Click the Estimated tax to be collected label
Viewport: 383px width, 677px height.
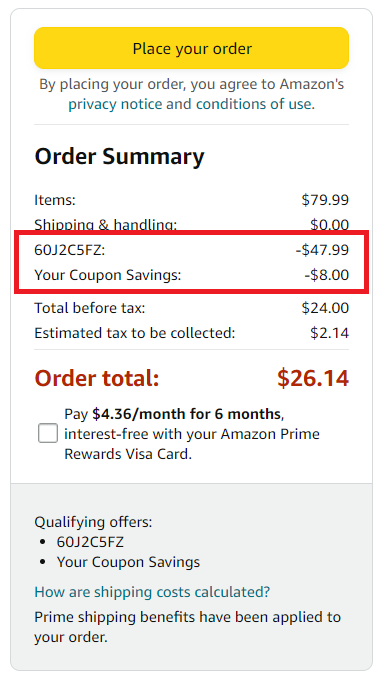coord(135,333)
